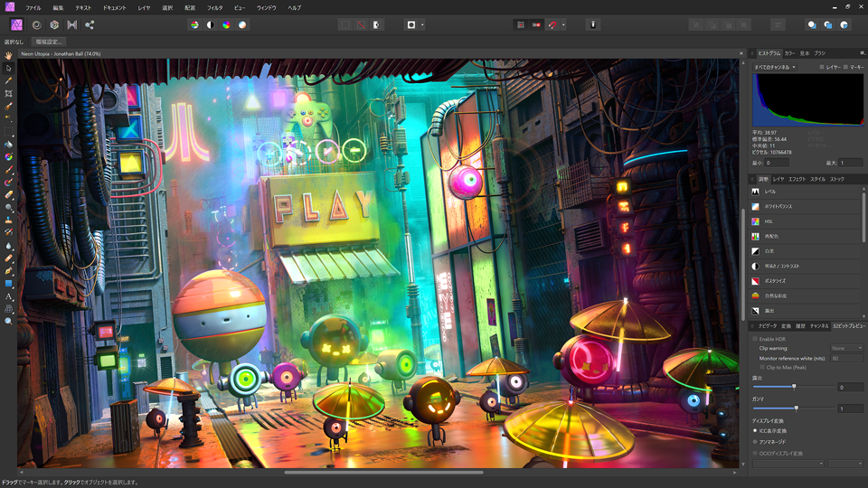The width and height of the screenshot is (868, 488).
Task: Select the Flood Fill bucket tool
Action: (x=8, y=145)
